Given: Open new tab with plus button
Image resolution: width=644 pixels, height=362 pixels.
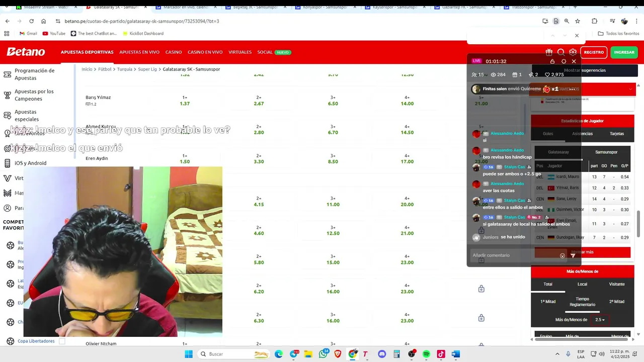Looking at the screenshot, I should 575,7.
